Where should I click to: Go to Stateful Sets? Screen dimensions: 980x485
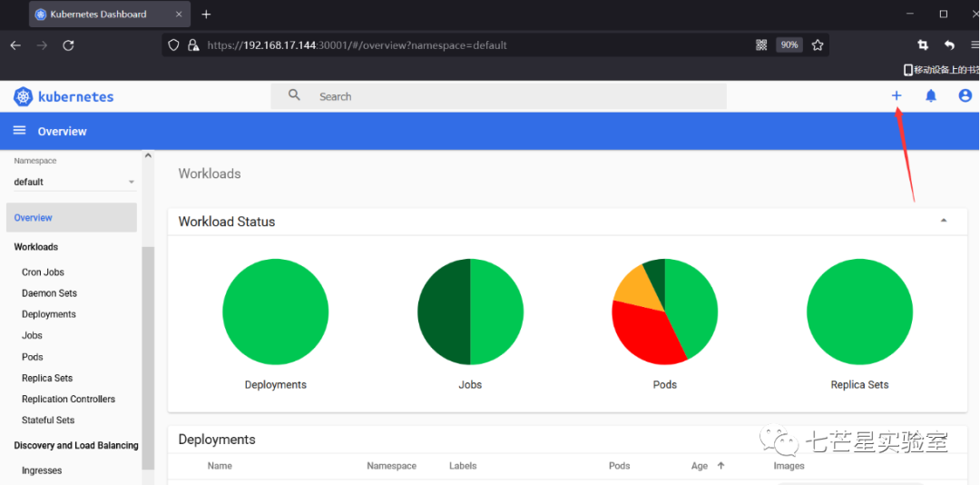point(47,420)
